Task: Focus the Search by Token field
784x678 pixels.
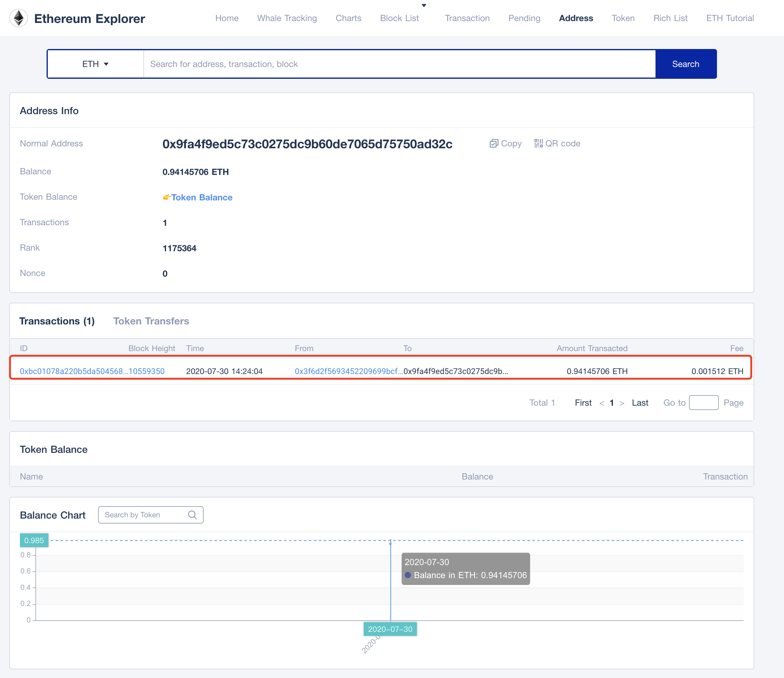Action: [151, 515]
